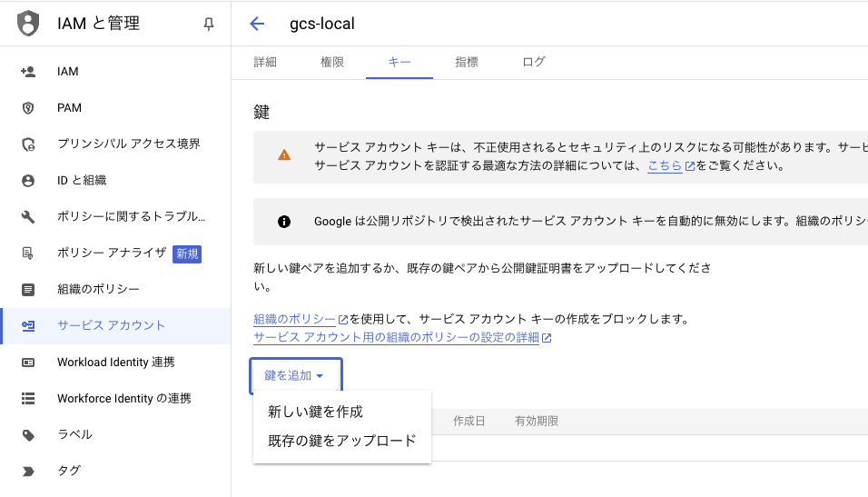Click external-link icon after 設定の詳細 link
Viewport: 868px width, 497px height.
(547, 338)
